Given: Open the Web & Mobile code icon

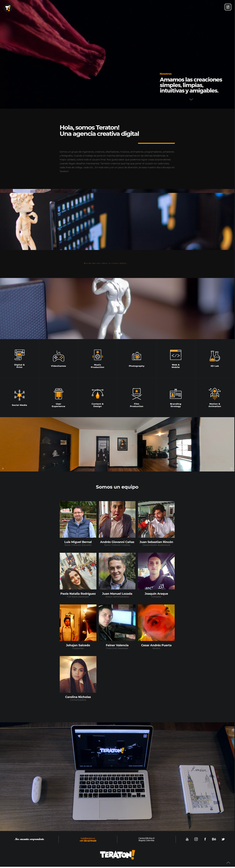Looking at the screenshot, I should point(176,355).
